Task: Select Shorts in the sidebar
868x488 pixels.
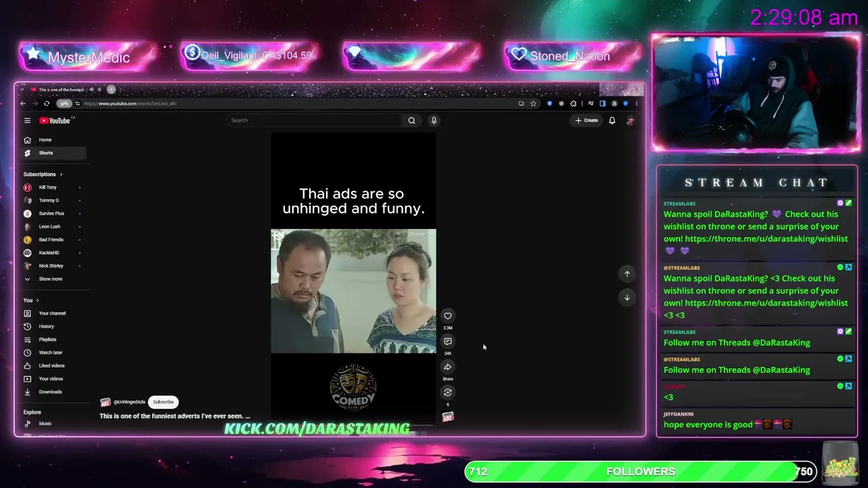Action: coord(54,153)
